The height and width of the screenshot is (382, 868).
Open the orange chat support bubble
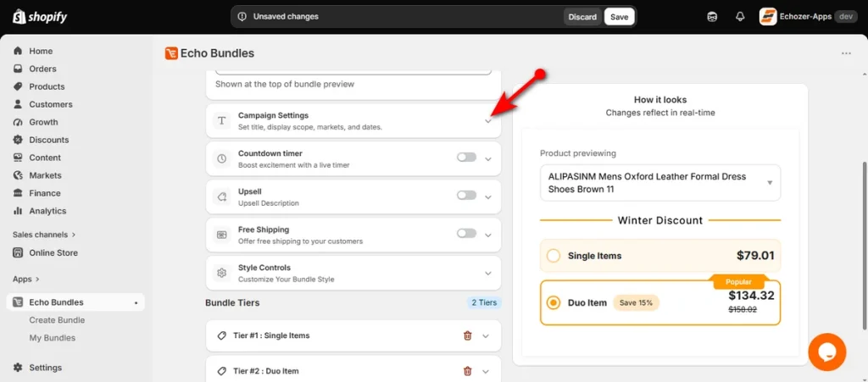[x=827, y=352]
